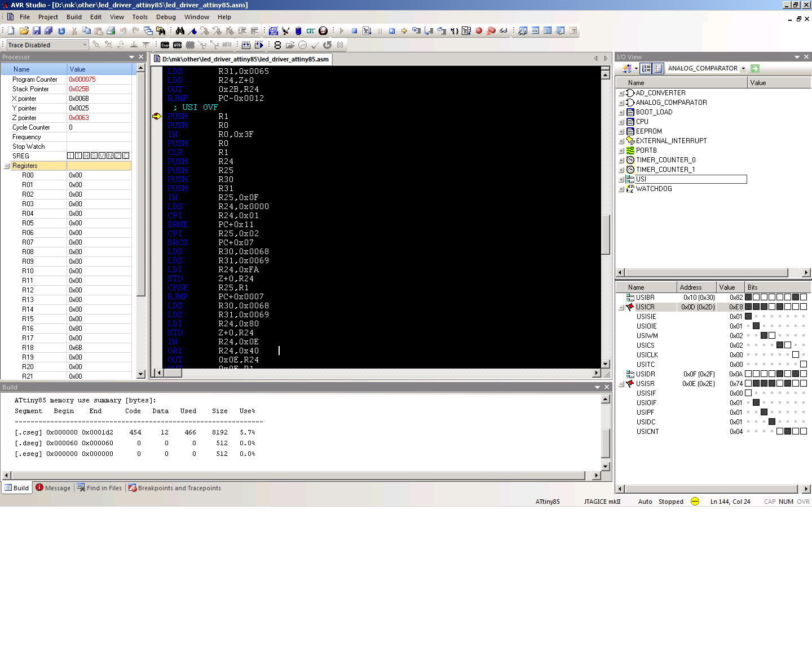Image resolution: width=812 pixels, height=665 pixels.
Task: Open the Debug menu
Action: 165,17
